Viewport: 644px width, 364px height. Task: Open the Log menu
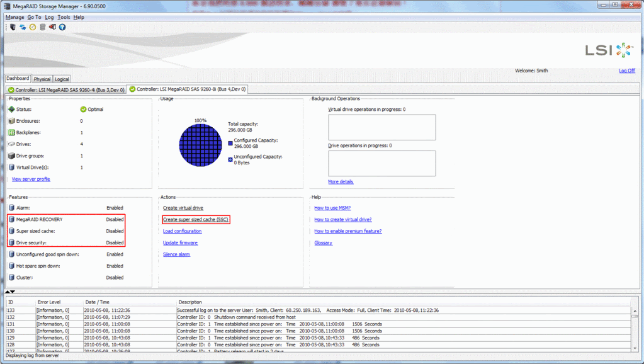click(x=49, y=17)
